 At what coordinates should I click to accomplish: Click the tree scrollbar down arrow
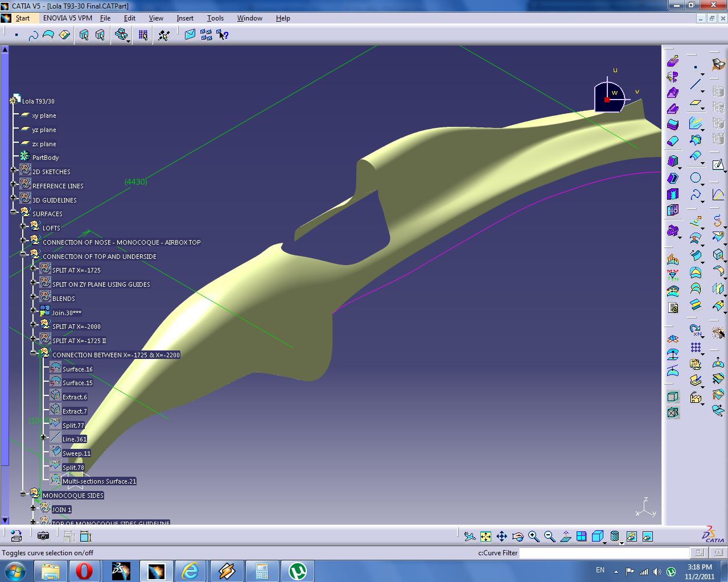(x=5, y=519)
